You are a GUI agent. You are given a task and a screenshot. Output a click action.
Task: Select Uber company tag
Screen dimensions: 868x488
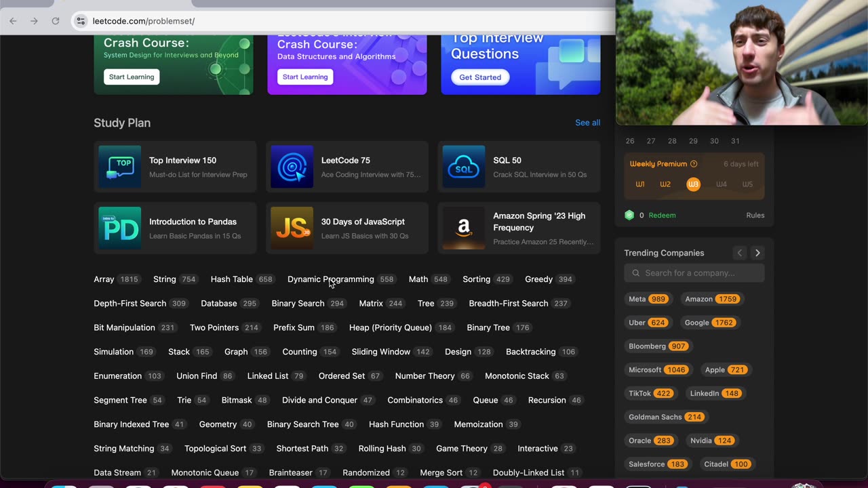(x=648, y=323)
